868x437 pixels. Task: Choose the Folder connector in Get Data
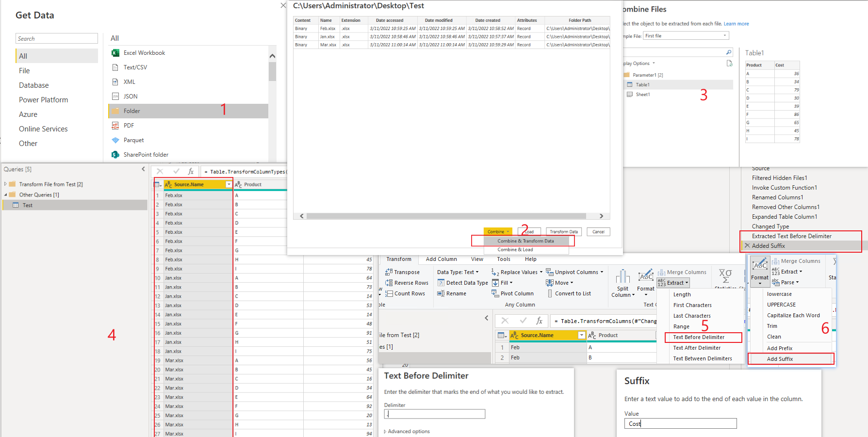click(188, 111)
